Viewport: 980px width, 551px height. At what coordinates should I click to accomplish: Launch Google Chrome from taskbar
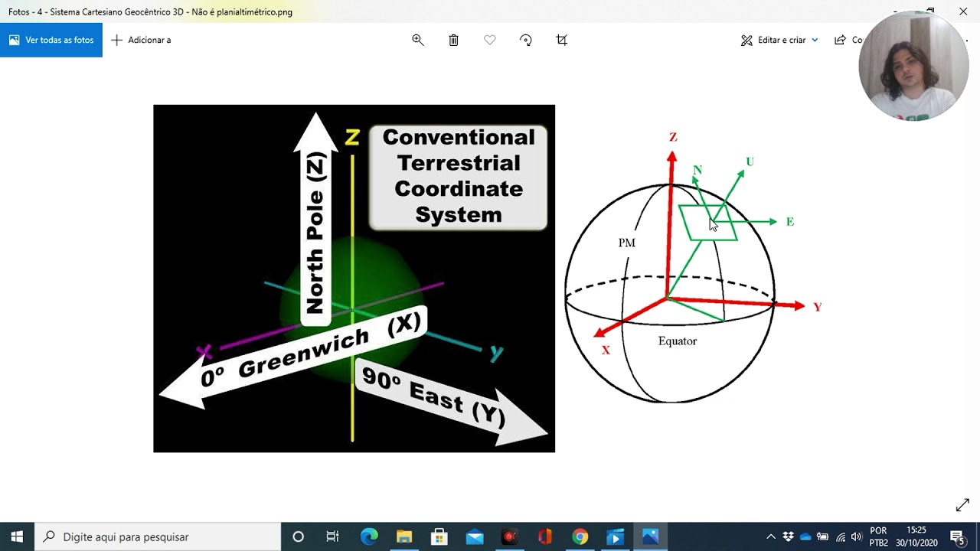[580, 536]
